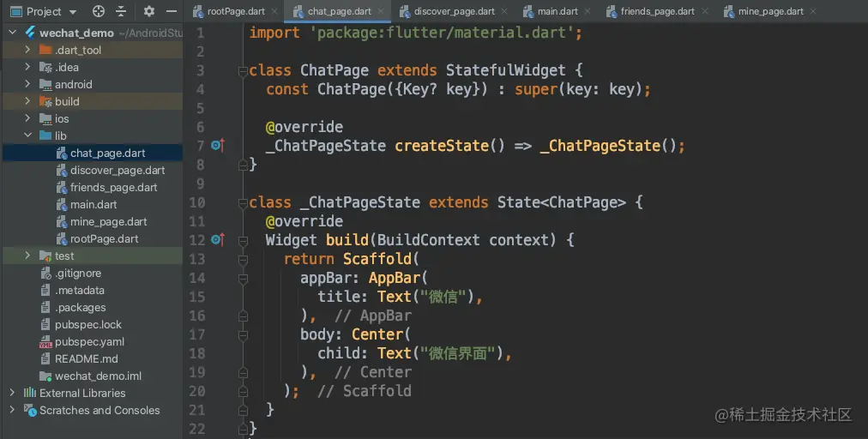This screenshot has height=439, width=868.
Task: Click the External Libraries icon
Action: [30, 393]
